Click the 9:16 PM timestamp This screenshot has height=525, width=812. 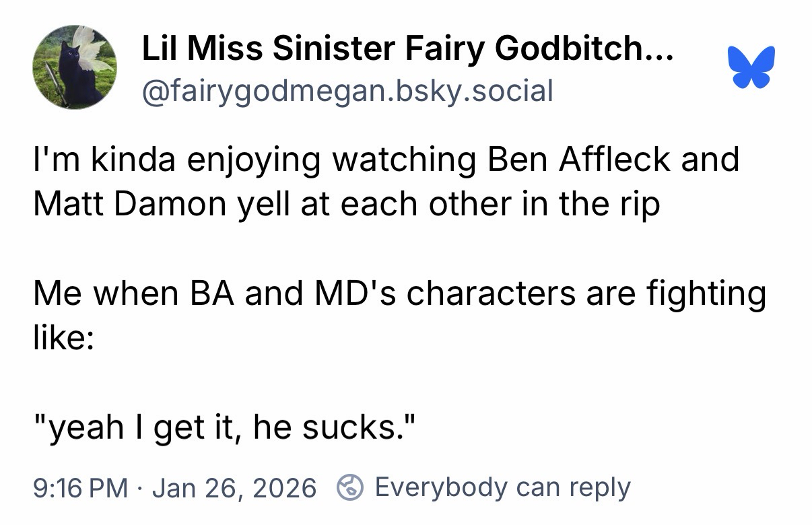click(81, 487)
